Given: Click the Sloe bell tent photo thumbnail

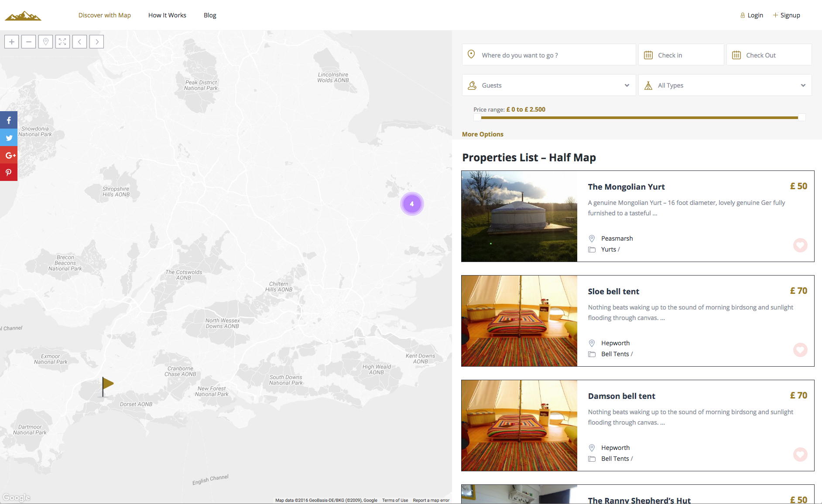Looking at the screenshot, I should [x=519, y=321].
